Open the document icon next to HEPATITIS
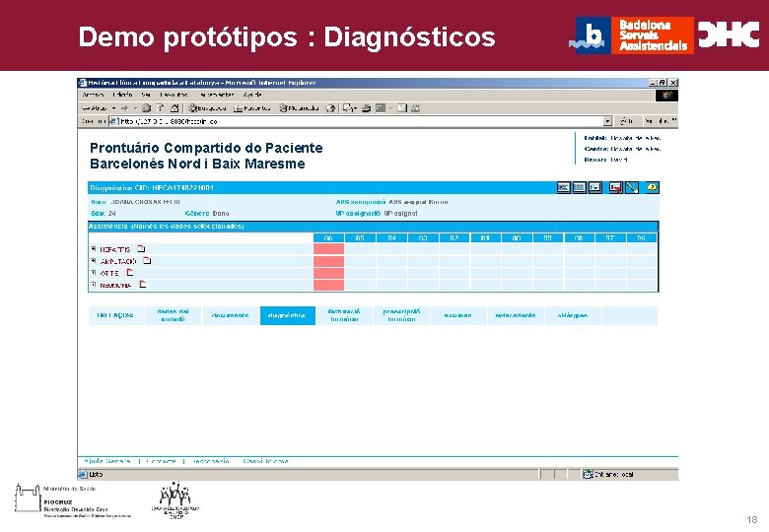 (141, 249)
